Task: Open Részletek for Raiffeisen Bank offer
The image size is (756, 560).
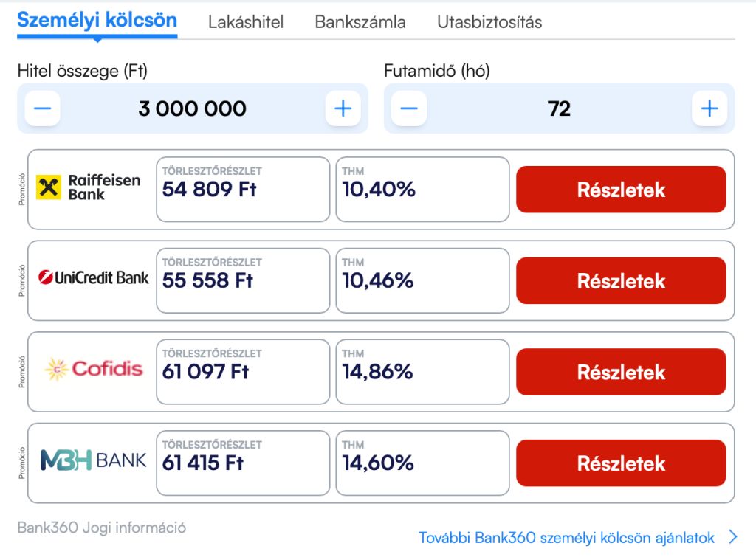Action: point(621,190)
